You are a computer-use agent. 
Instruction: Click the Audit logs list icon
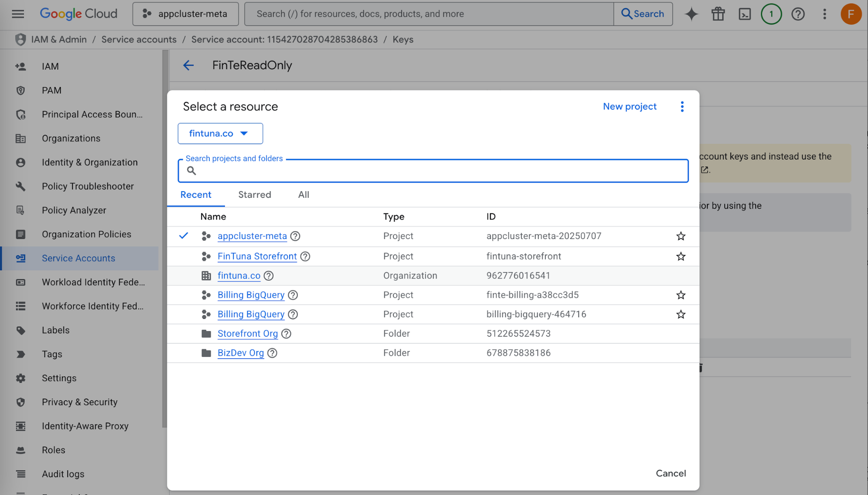(x=20, y=474)
